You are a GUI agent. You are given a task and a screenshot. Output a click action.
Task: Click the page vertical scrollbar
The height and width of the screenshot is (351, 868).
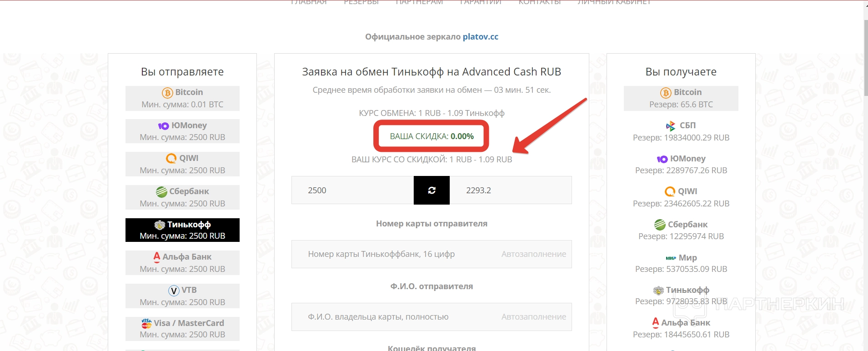(x=866, y=175)
